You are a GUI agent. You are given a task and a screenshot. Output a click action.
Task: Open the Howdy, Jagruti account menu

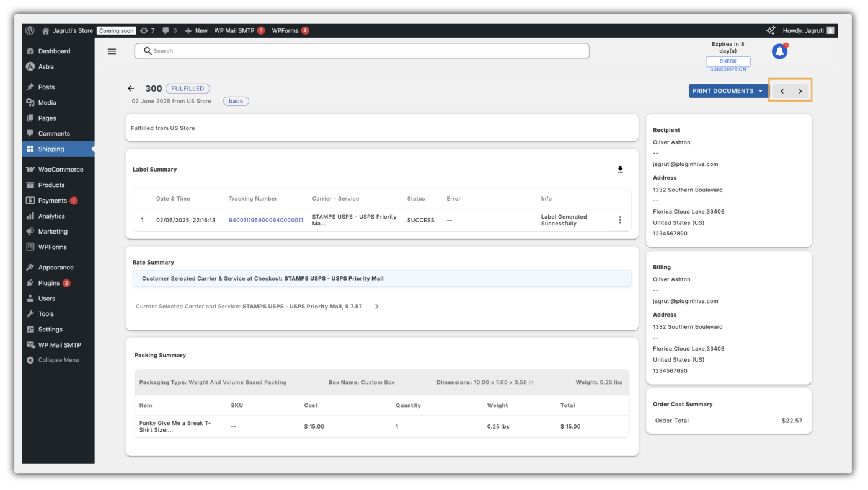click(808, 30)
